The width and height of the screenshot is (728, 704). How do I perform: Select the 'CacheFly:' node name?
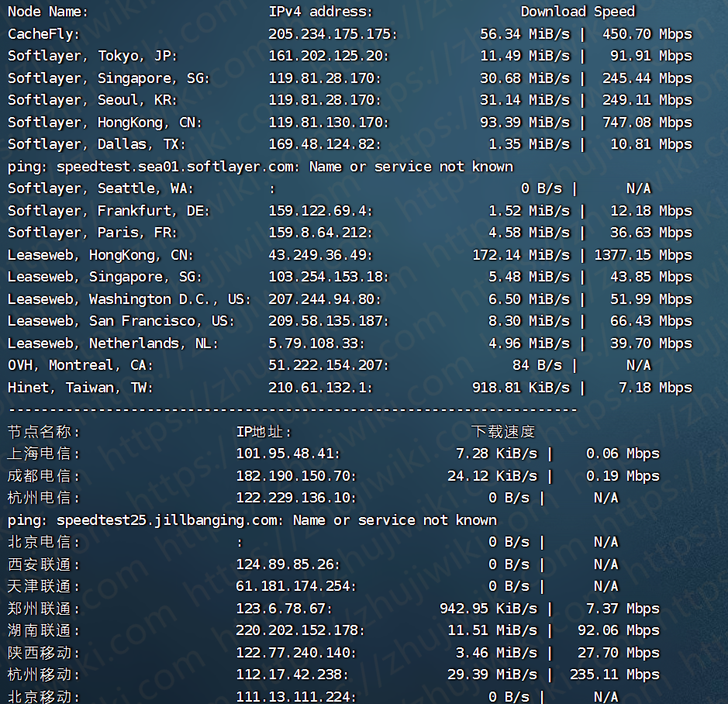pos(44,34)
